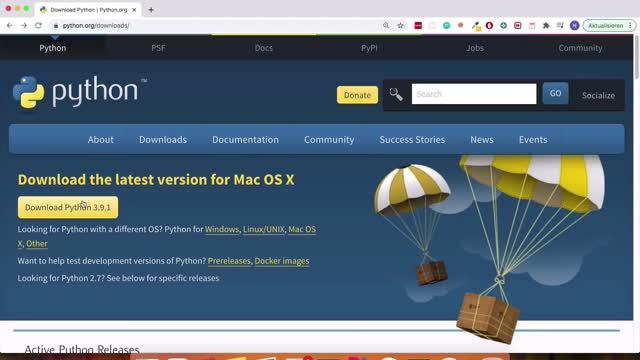640x360 pixels.
Task: Open the puzzle-piece Extensions menu
Action: pyautogui.click(x=546, y=25)
